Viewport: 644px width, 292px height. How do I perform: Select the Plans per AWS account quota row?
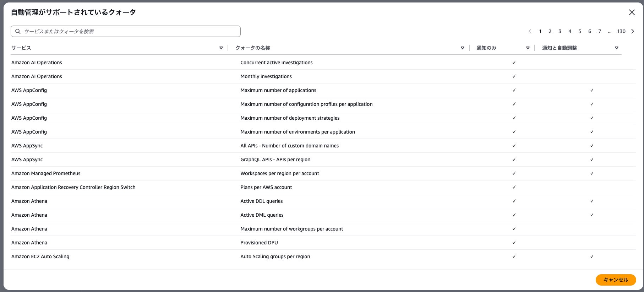click(266, 187)
